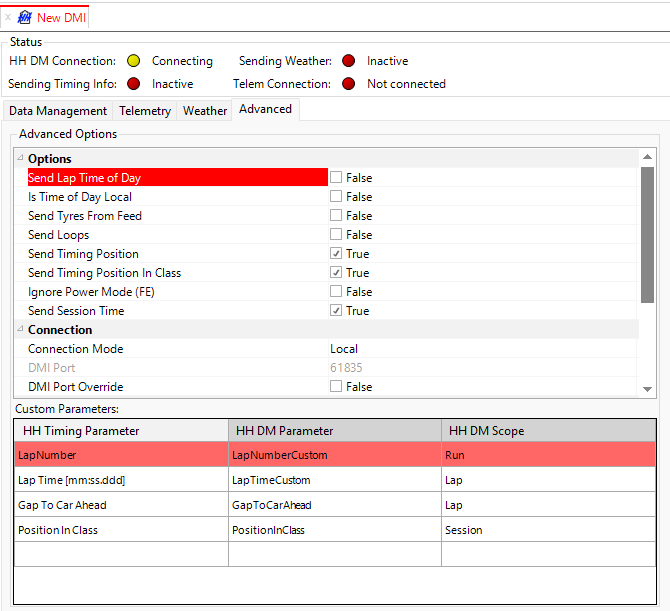
Task: Click the HH DM Connection yellow status indicator
Action: pyautogui.click(x=133, y=61)
